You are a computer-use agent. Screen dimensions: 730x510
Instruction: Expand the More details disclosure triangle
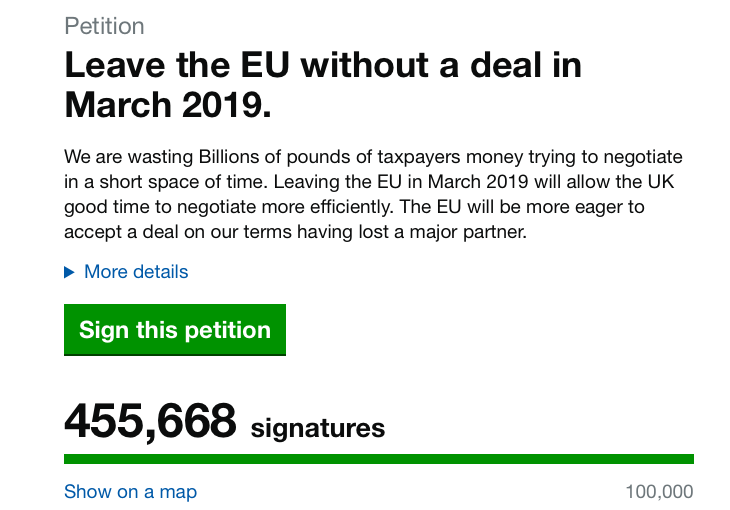coord(69,272)
